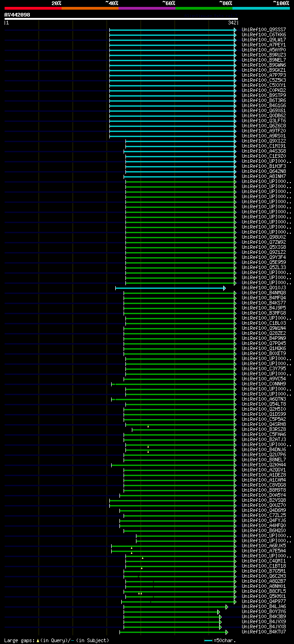Viewport: 294px width, 644px height.
Task: Select hit label UniRef100_Q98U02
Action: pyautogui.click(x=264, y=237)
